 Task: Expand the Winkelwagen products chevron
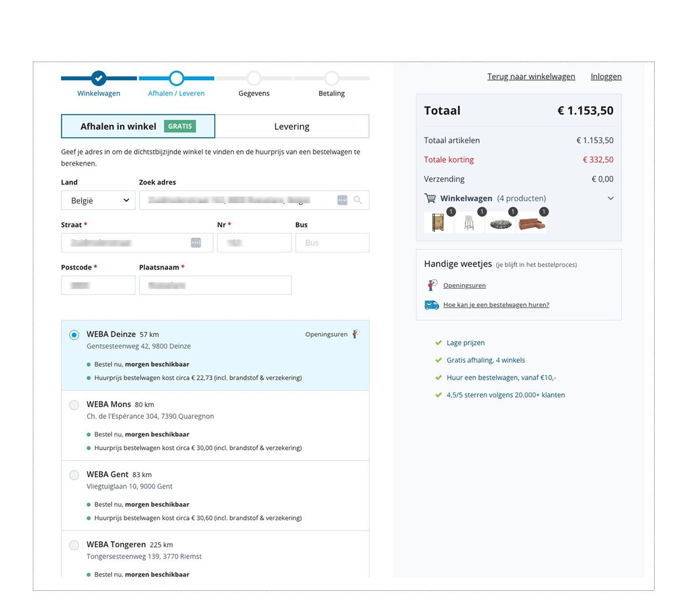(x=610, y=198)
